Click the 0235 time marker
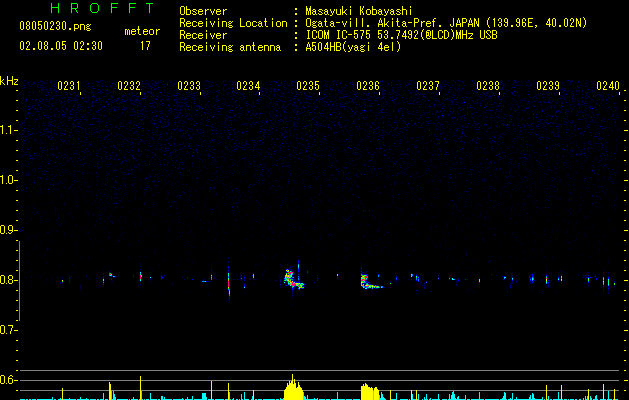629x400 pixels. pos(308,86)
